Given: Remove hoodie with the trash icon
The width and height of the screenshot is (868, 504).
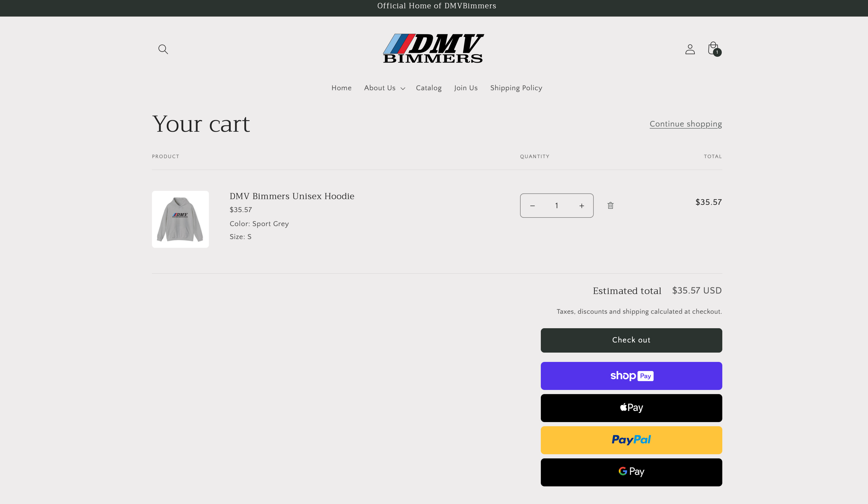Looking at the screenshot, I should [x=610, y=206].
